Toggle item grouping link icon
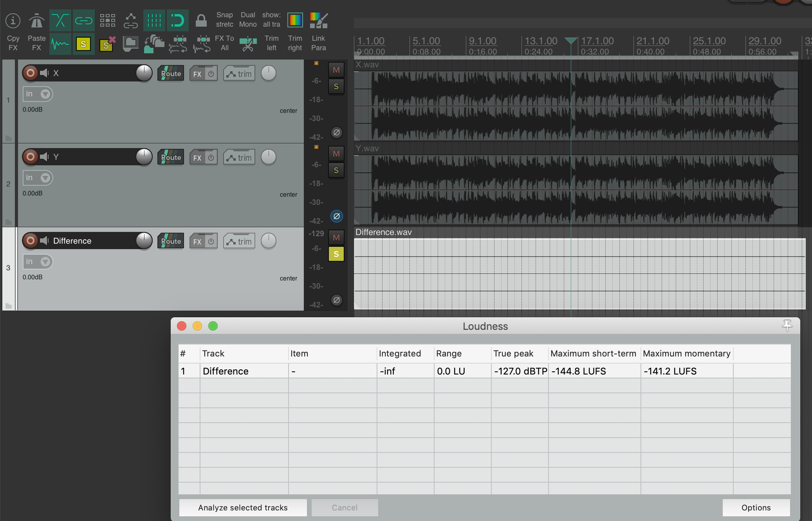This screenshot has width=812, height=521. pos(83,20)
